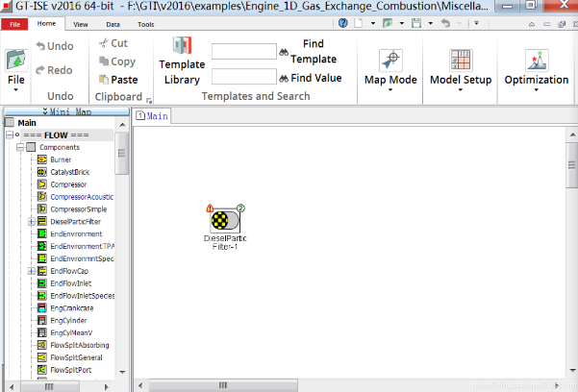The width and height of the screenshot is (578, 392).
Task: Open the Optimization tool
Action: click(x=536, y=61)
